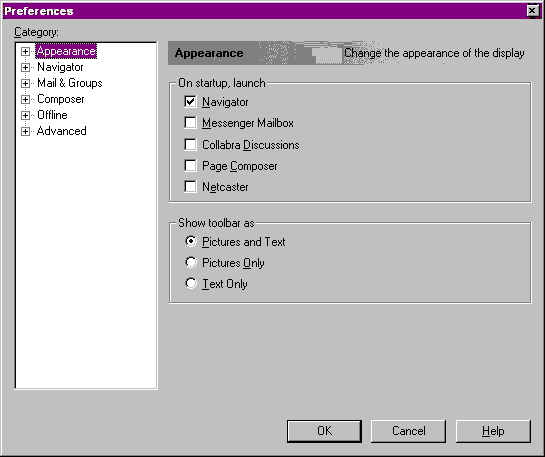
Task: Click the Cancel button
Action: 408,431
